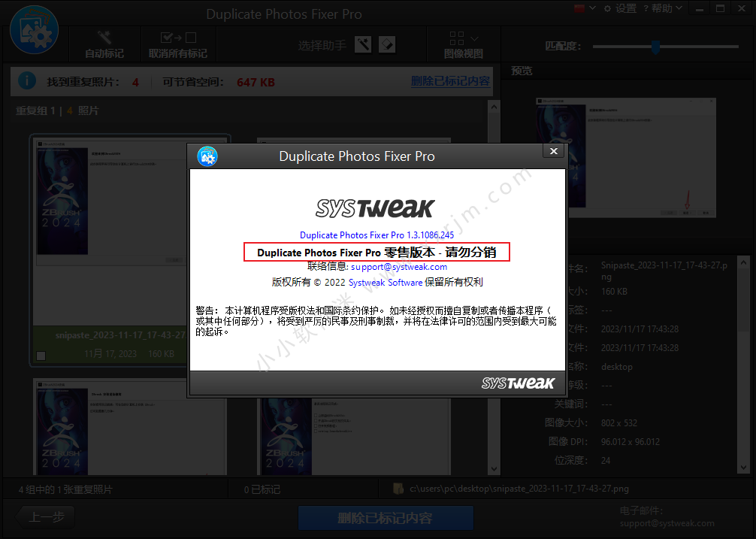This screenshot has height=539, width=756.
Task: Open the 设置 settings menu
Action: point(620,8)
